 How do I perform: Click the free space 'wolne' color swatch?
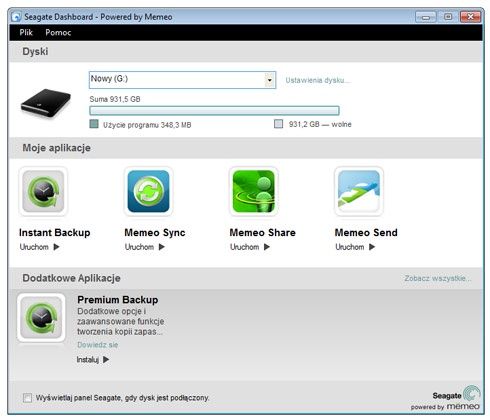278,124
